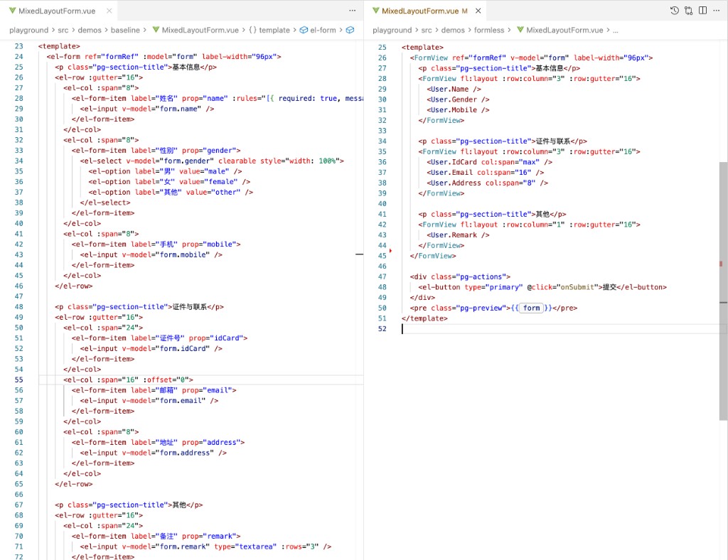Open 'el-form' breadcrumb symbol
Screen dimensions: 728x560
click(x=323, y=30)
